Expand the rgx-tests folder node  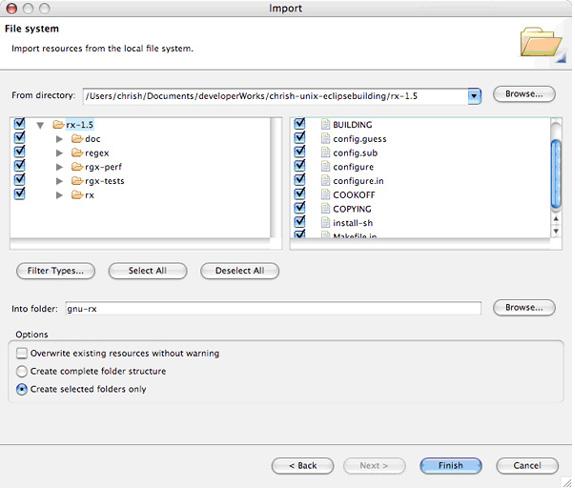tap(59, 181)
